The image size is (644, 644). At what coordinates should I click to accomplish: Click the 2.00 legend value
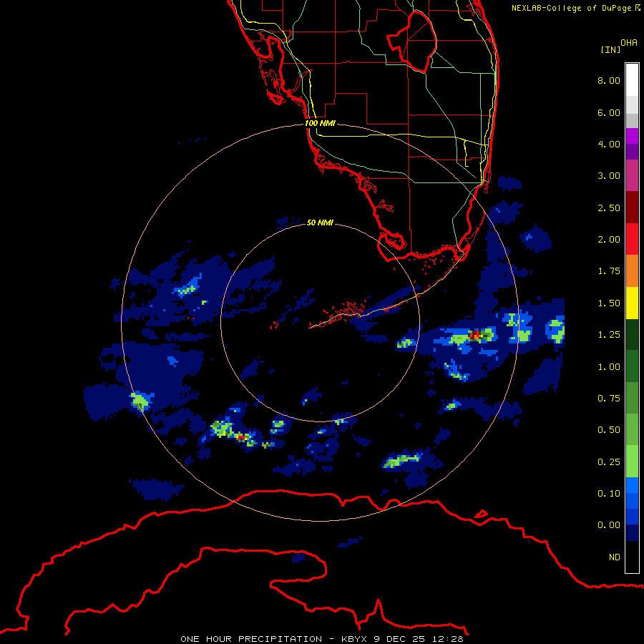click(x=609, y=240)
